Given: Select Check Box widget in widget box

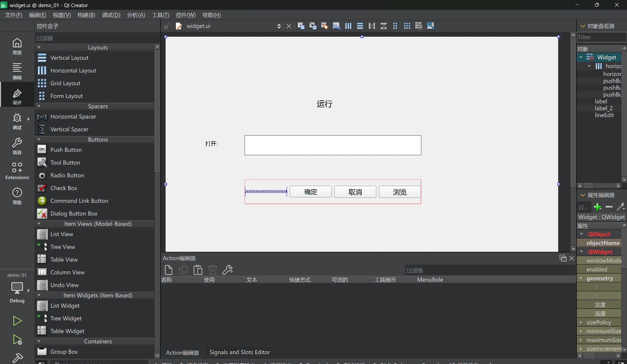Looking at the screenshot, I should 64,188.
